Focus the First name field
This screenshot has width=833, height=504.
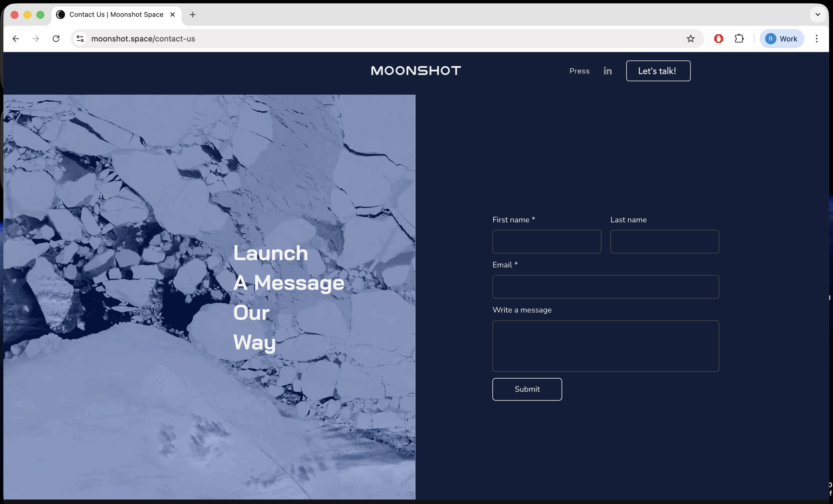point(546,242)
